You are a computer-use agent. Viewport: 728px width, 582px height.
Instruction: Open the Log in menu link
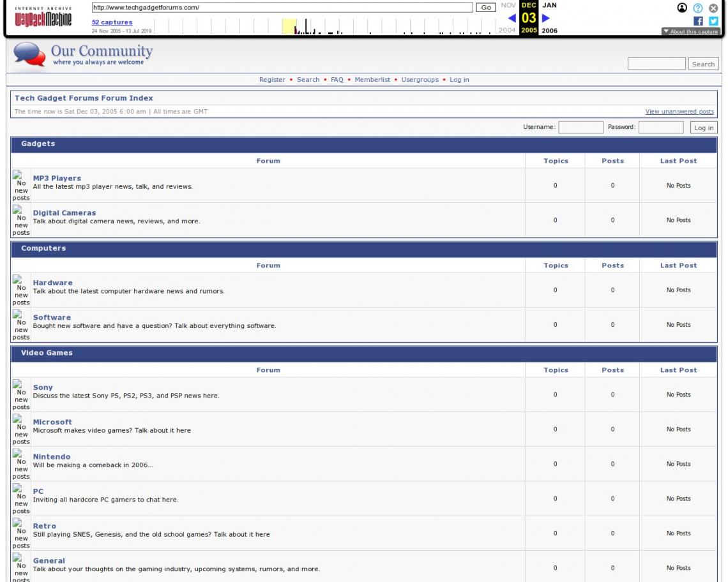pos(459,80)
